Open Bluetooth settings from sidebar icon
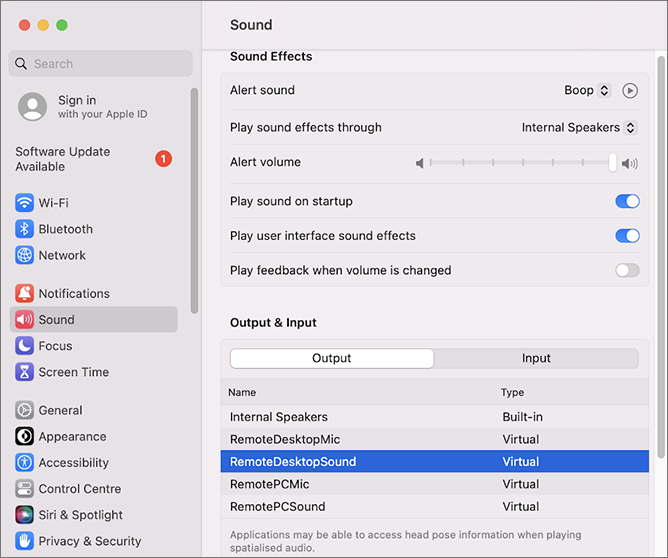Image resolution: width=668 pixels, height=558 pixels. (25, 229)
